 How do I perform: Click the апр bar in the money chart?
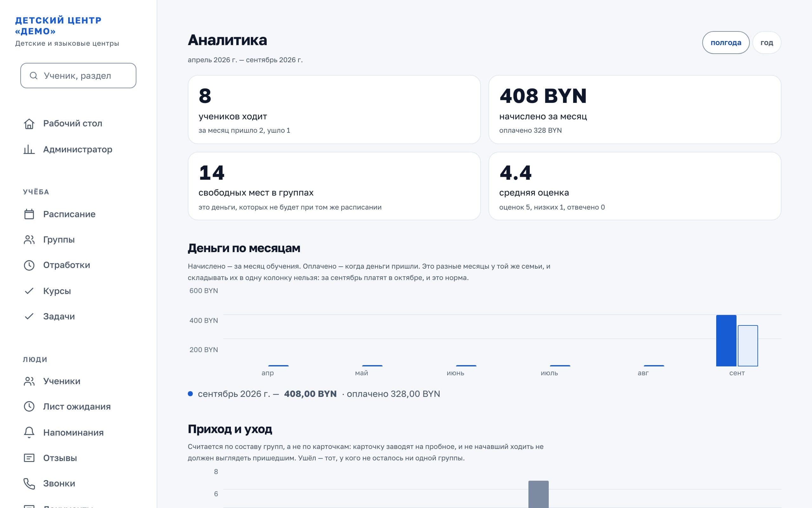point(278,365)
